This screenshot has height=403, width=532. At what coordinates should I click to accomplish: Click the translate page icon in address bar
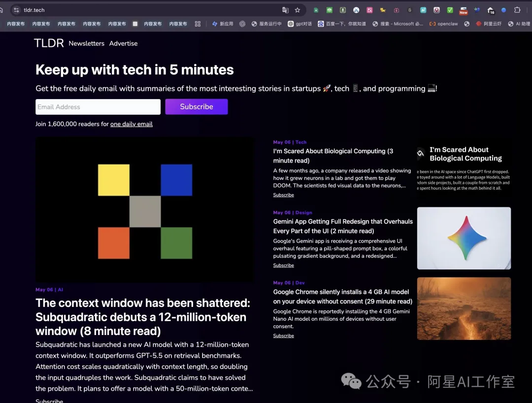pos(285,10)
